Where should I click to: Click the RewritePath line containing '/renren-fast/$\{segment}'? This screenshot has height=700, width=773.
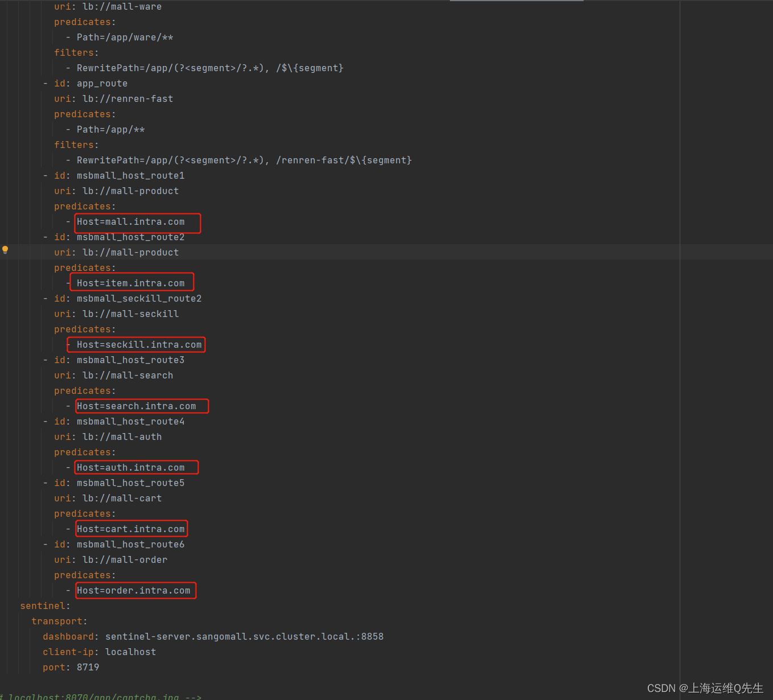pos(244,160)
